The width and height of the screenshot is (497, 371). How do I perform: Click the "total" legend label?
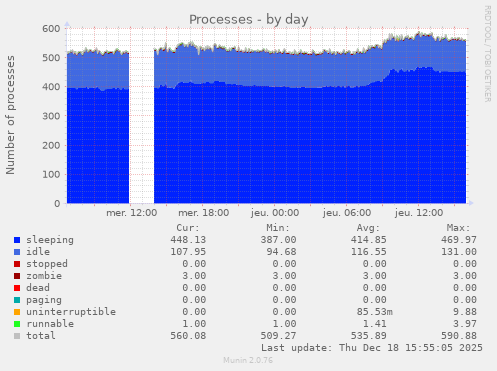tap(41, 336)
